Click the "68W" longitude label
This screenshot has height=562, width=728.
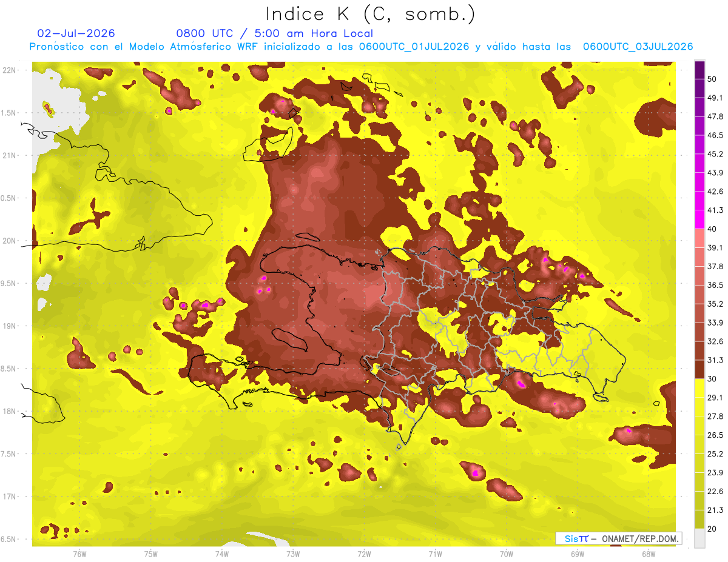pyautogui.click(x=649, y=554)
